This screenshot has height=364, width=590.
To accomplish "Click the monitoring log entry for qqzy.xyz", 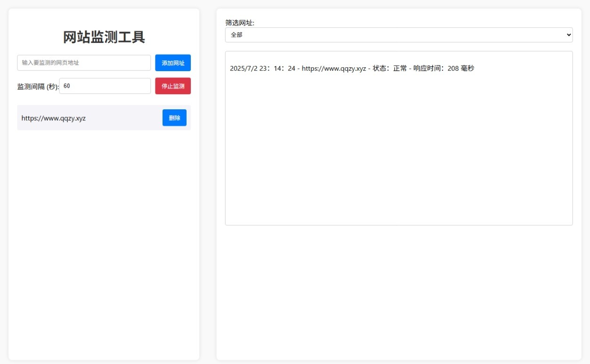I will [x=351, y=68].
